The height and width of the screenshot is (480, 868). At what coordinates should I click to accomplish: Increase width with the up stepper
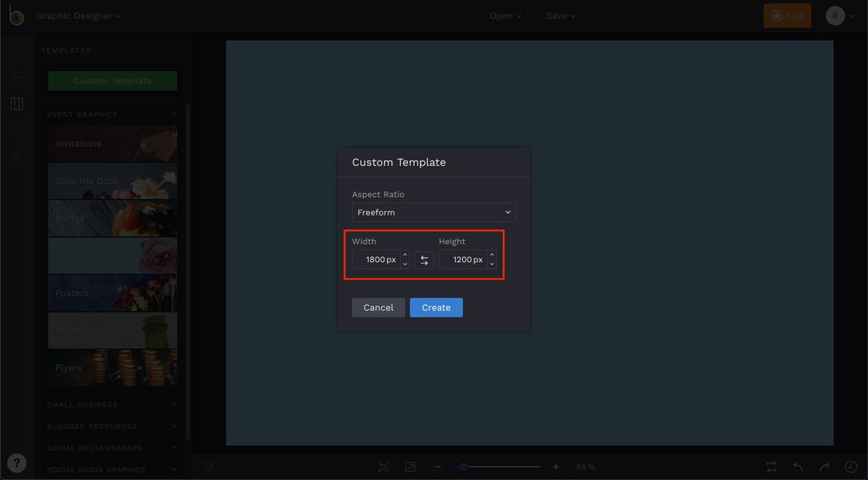click(x=405, y=255)
